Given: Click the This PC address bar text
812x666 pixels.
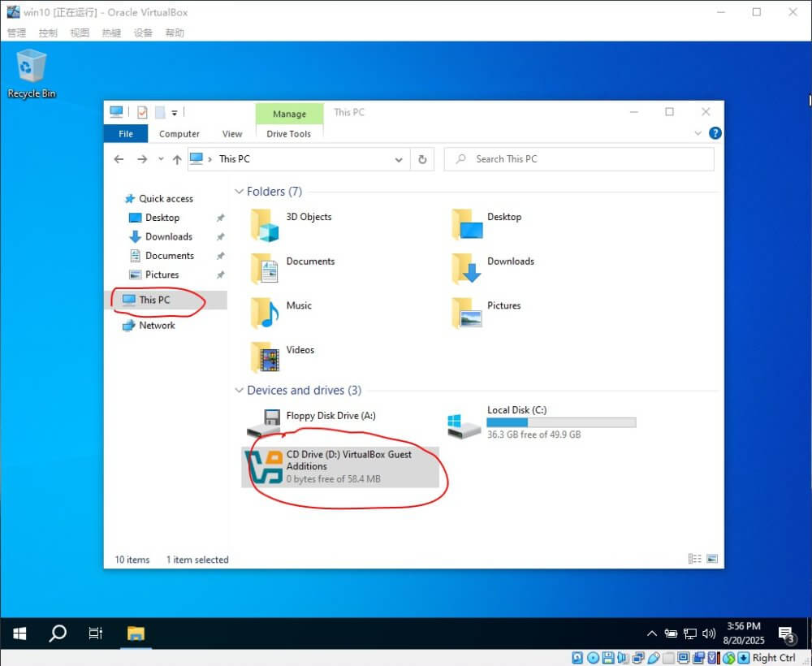Looking at the screenshot, I should (234, 159).
